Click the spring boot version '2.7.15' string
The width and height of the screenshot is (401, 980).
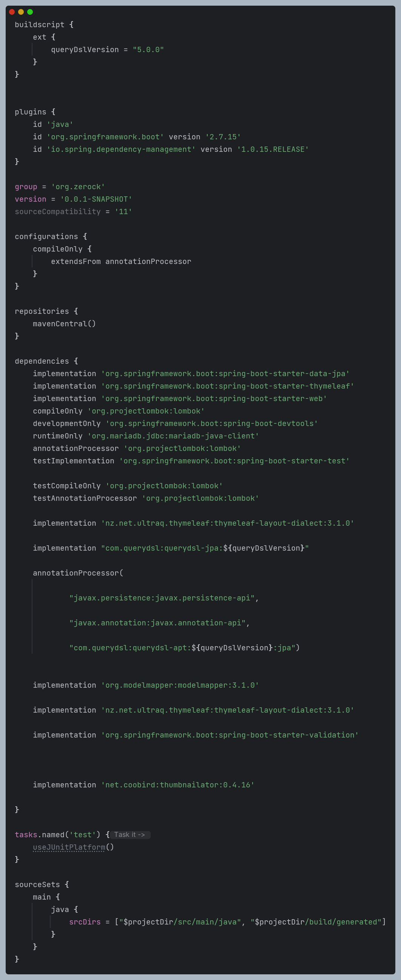(223, 137)
